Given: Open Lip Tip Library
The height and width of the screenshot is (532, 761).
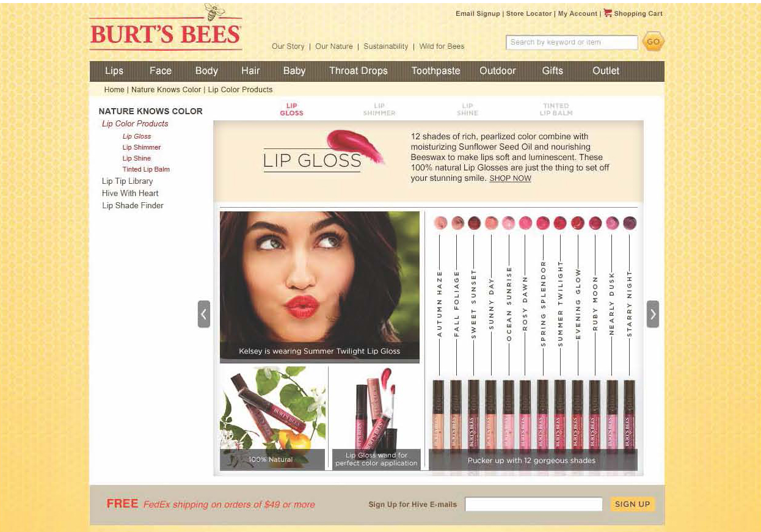Looking at the screenshot, I should 128,181.
